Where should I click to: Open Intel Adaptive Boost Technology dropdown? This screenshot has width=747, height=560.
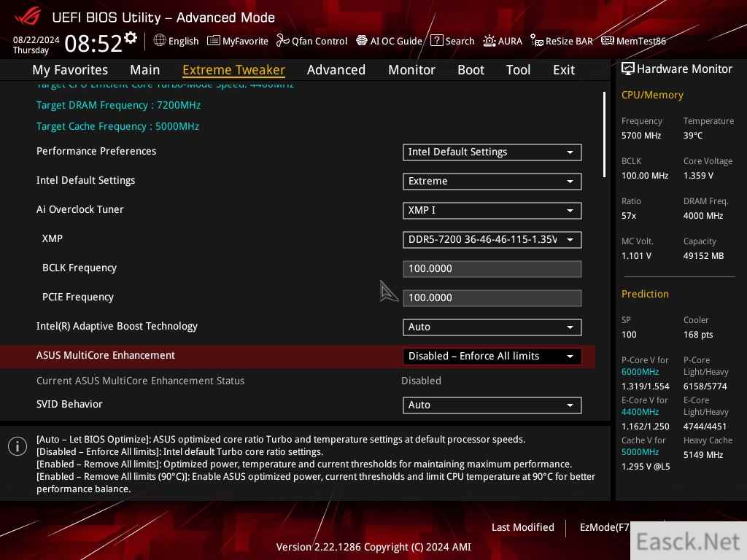(x=492, y=327)
